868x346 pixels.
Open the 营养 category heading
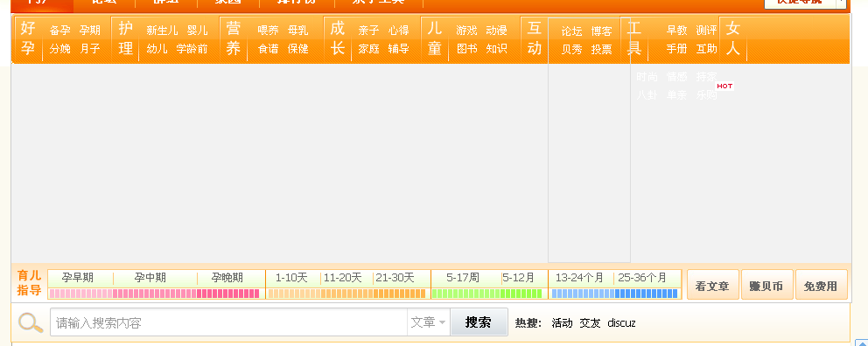pyautogui.click(x=234, y=38)
